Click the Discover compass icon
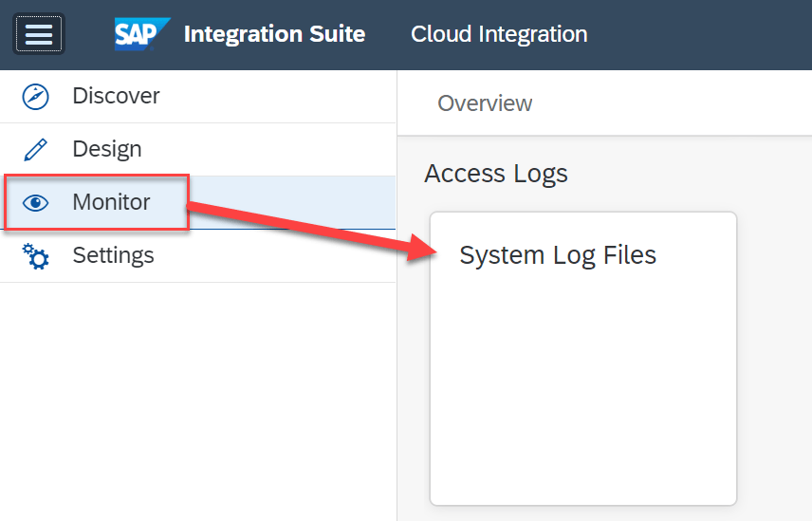Image resolution: width=812 pixels, height=521 pixels. pos(35,97)
